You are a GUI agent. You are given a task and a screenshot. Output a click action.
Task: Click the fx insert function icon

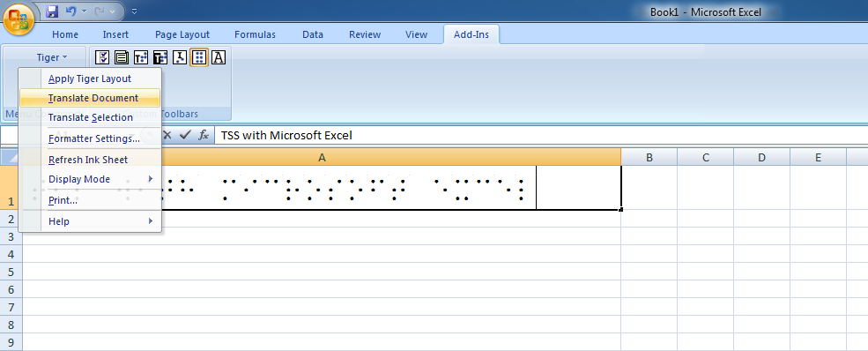(x=204, y=135)
